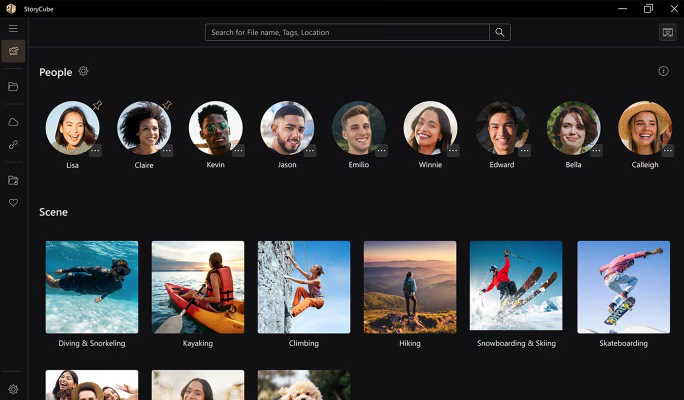Select the highlighted AI album sidebar tab
Viewport: 684px width, 400px height.
pos(13,51)
